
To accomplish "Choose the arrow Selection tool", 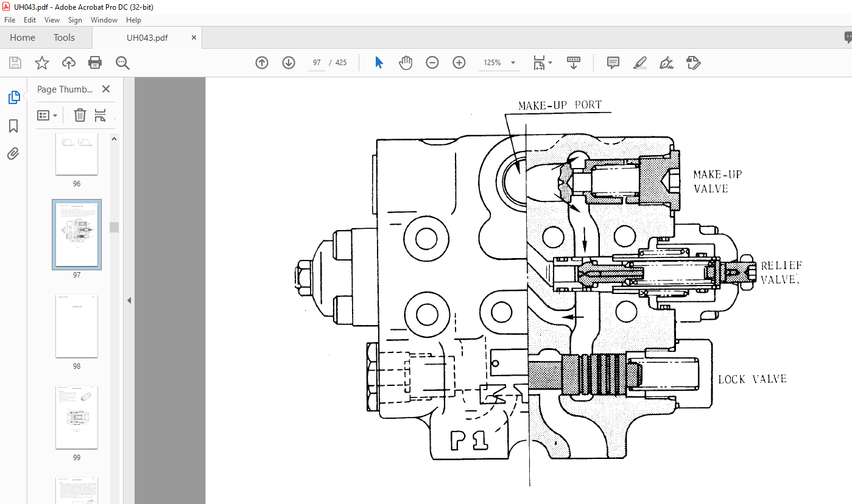I will coord(379,63).
